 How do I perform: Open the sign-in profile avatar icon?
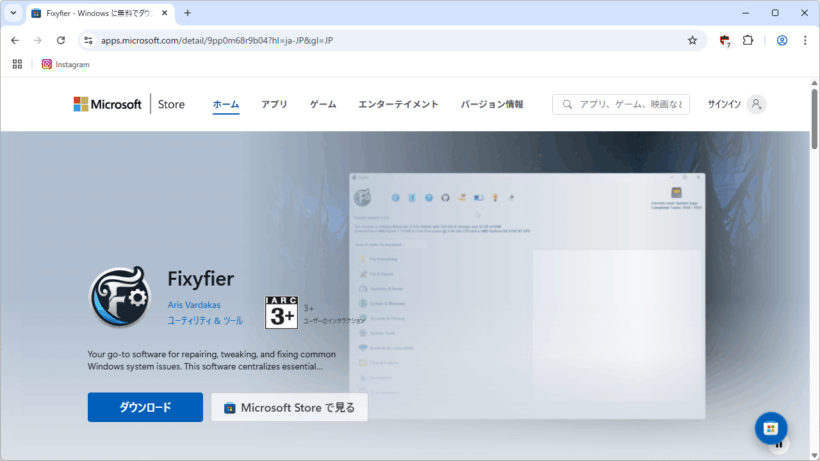[756, 104]
